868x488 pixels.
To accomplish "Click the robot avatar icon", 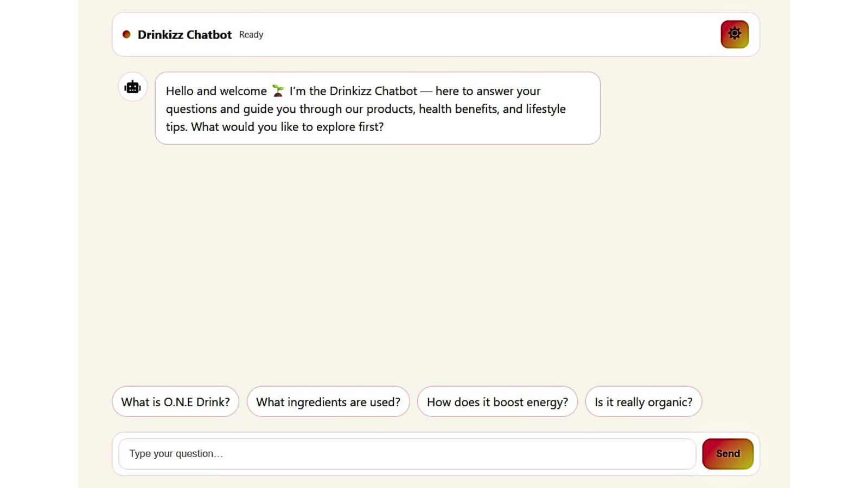I will (132, 87).
